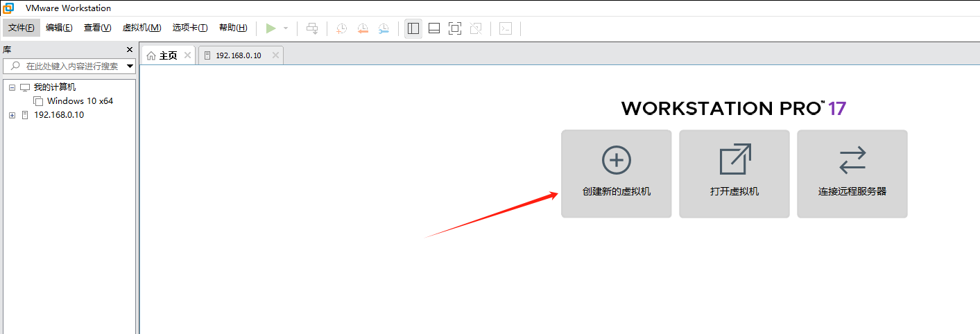
Task: Click the green power-on play icon
Action: pos(270,28)
